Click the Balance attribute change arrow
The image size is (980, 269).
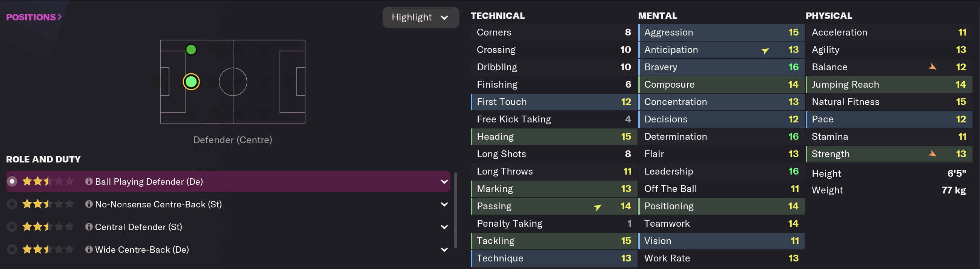(x=932, y=67)
